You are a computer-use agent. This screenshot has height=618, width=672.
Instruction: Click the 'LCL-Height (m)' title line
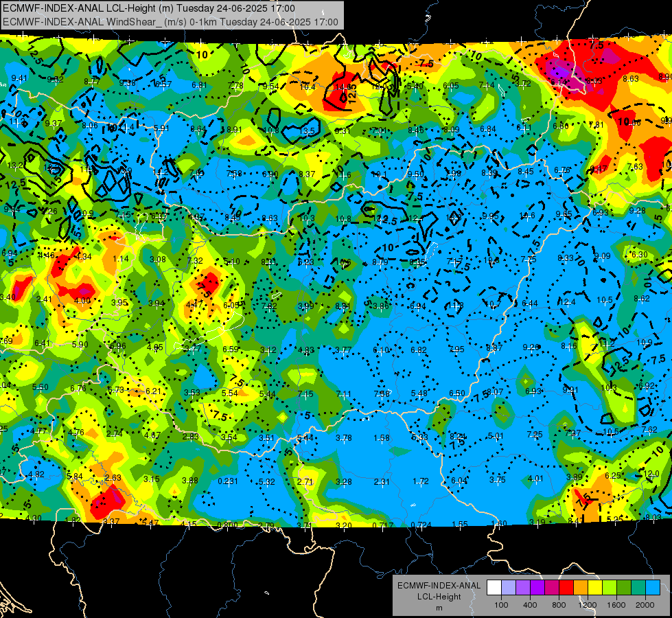click(x=149, y=8)
